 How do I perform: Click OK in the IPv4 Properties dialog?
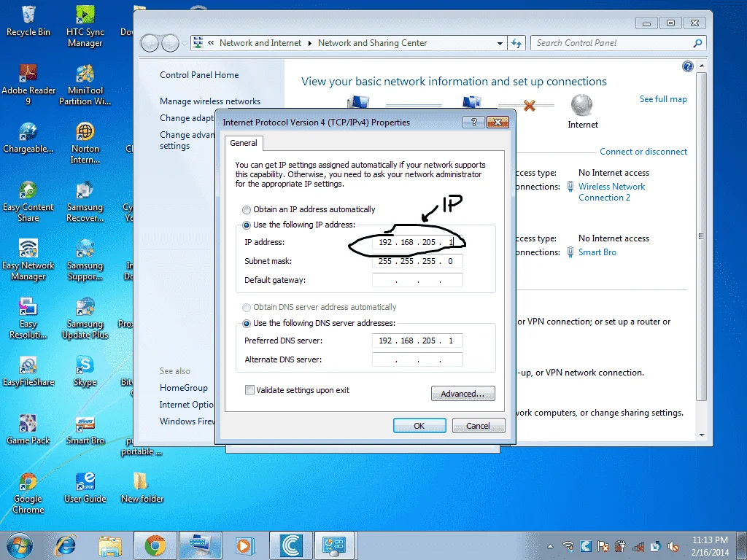point(419,426)
